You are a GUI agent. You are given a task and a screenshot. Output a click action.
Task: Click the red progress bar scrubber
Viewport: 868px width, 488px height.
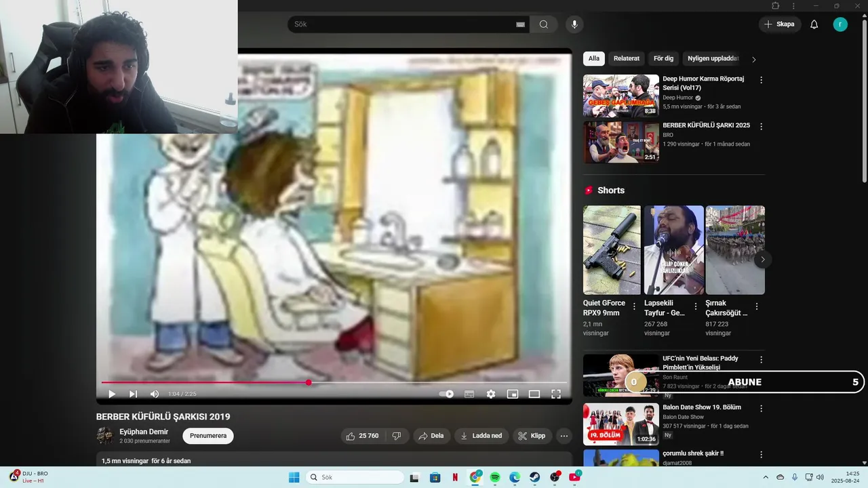309,383
